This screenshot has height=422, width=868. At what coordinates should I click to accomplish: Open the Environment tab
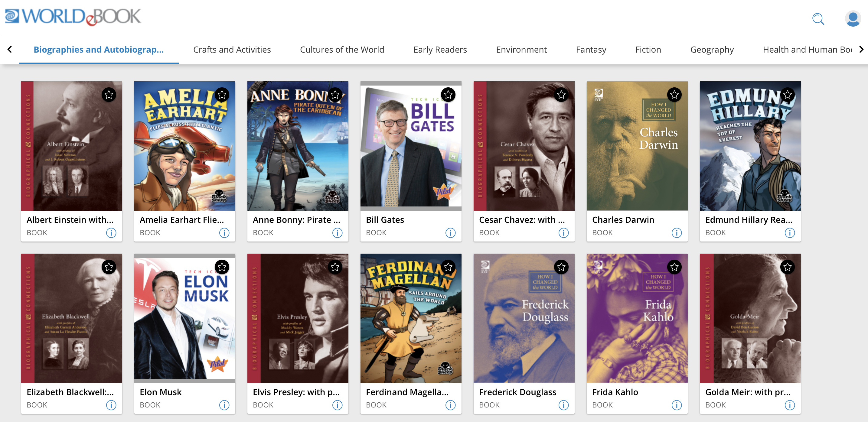521,50
